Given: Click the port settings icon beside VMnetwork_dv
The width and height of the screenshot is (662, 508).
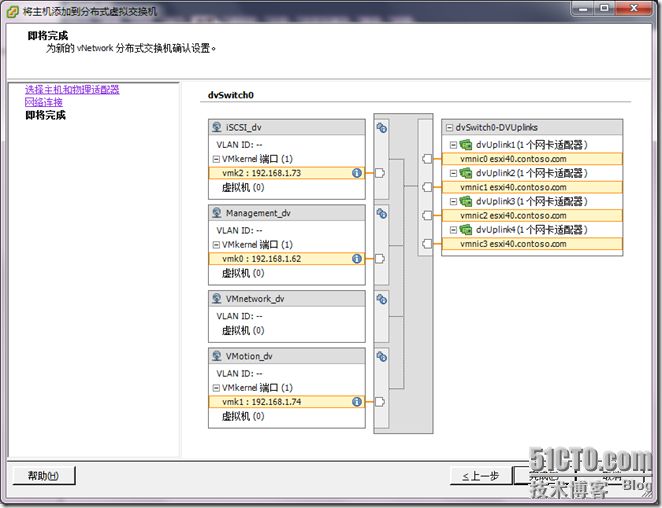Looking at the screenshot, I should 382,299.
